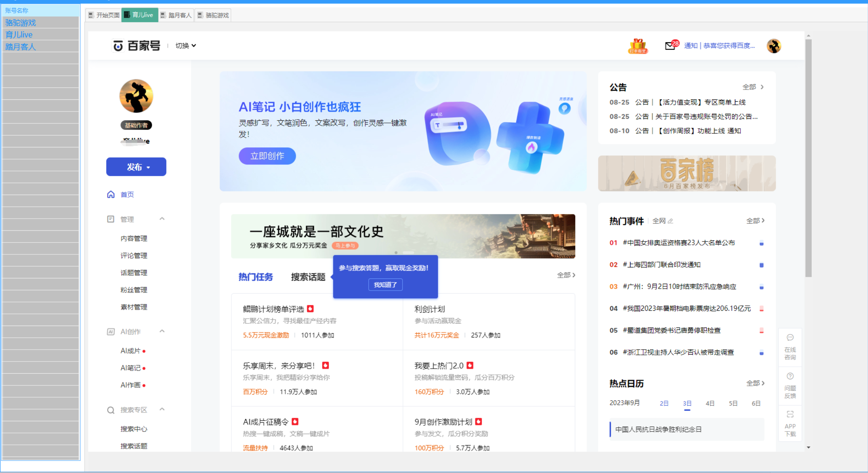Open 评论管理 in the sidebar
868x473 pixels.
[x=134, y=256]
